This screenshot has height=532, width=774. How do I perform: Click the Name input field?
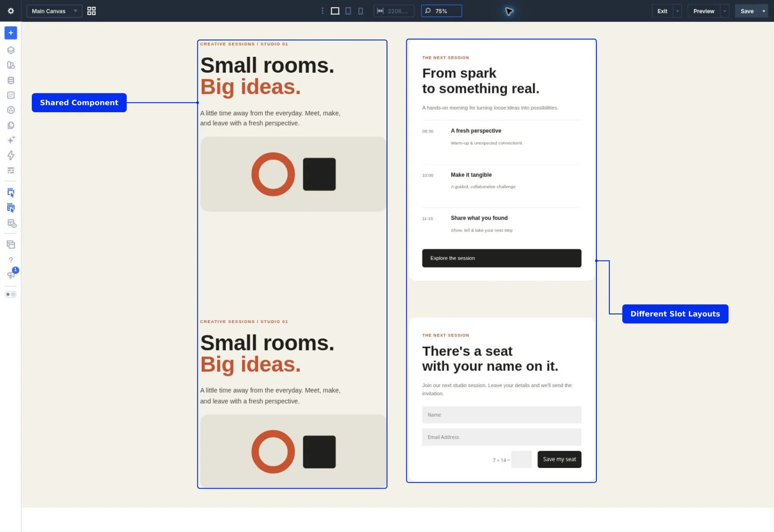click(x=501, y=415)
